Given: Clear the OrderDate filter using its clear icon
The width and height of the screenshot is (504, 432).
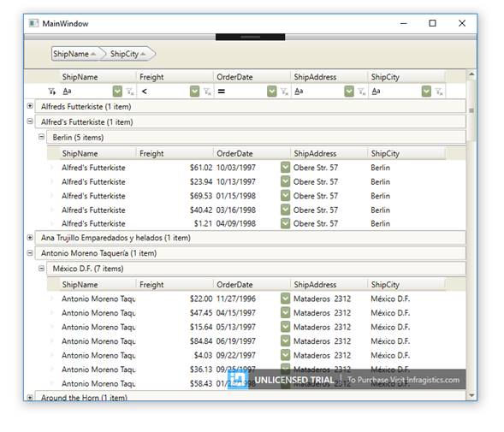Looking at the screenshot, I should tap(284, 92).
